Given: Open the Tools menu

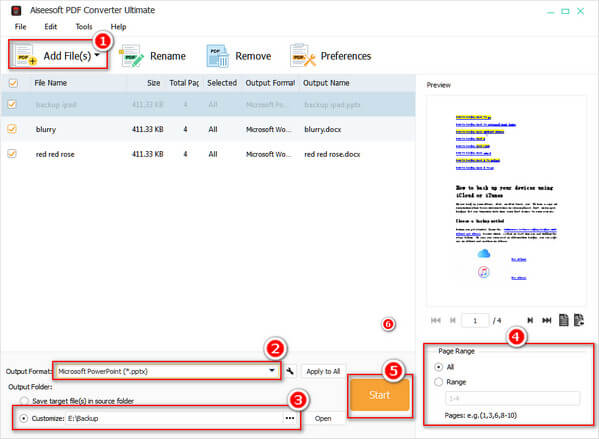Looking at the screenshot, I should click(84, 27).
